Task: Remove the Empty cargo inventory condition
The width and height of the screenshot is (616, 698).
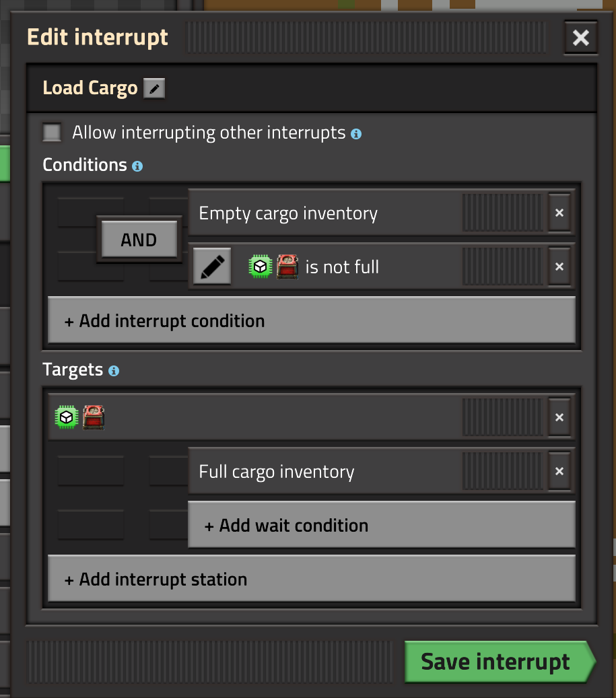Action: (x=559, y=213)
